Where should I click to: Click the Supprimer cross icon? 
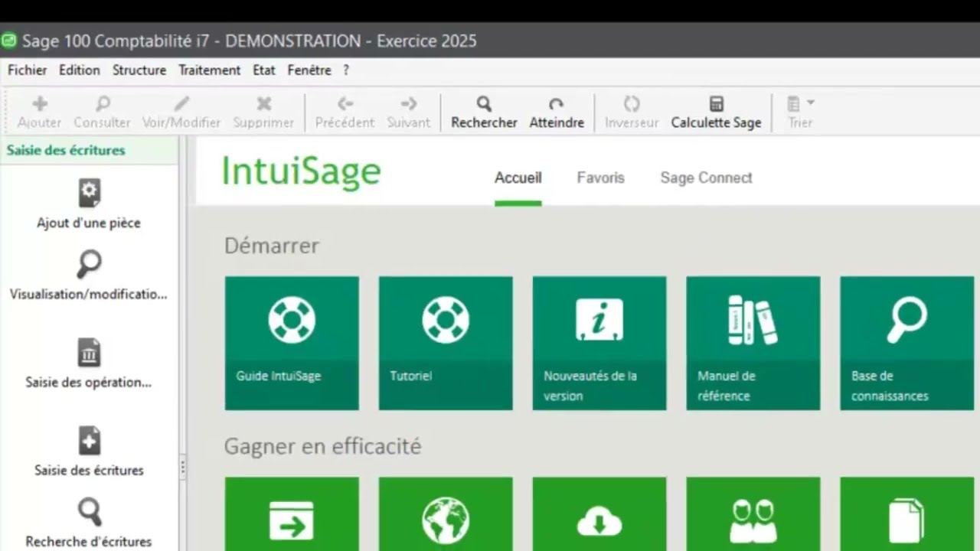coord(264,103)
